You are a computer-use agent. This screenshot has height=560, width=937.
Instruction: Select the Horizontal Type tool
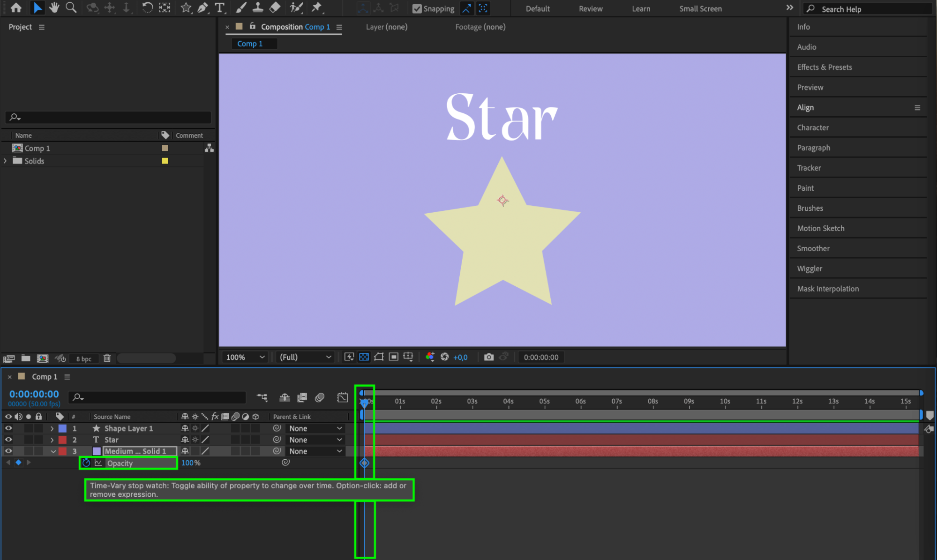(x=219, y=7)
